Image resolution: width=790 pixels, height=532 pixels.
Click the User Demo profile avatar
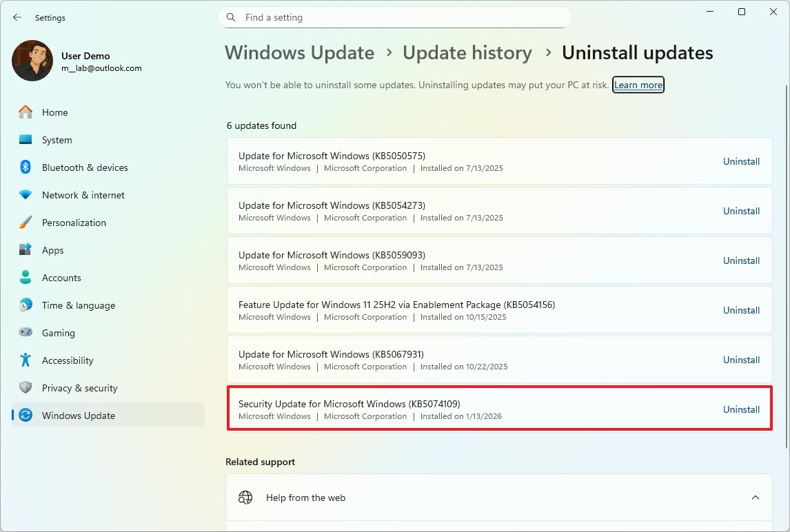point(32,61)
